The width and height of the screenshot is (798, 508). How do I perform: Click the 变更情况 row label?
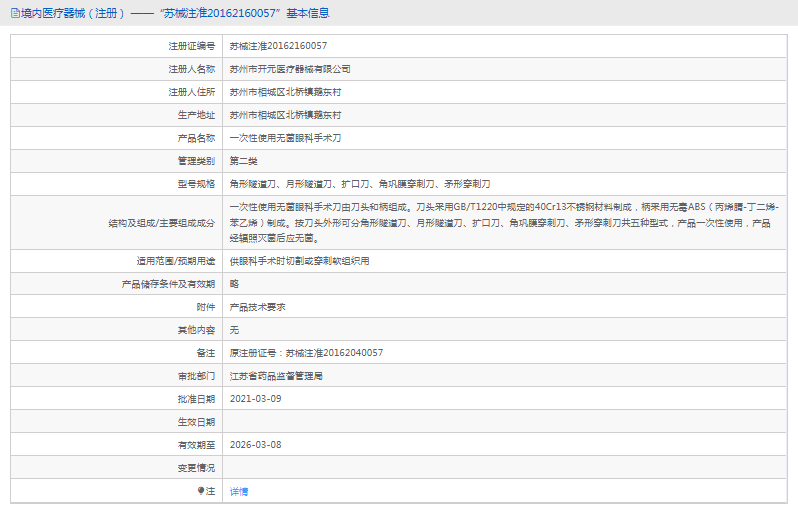pyautogui.click(x=195, y=468)
